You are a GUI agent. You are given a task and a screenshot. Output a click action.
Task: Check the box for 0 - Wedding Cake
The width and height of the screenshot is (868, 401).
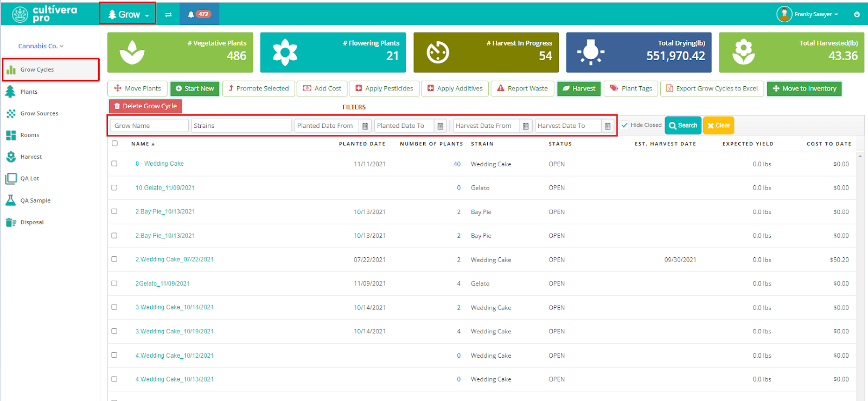pyautogui.click(x=114, y=164)
